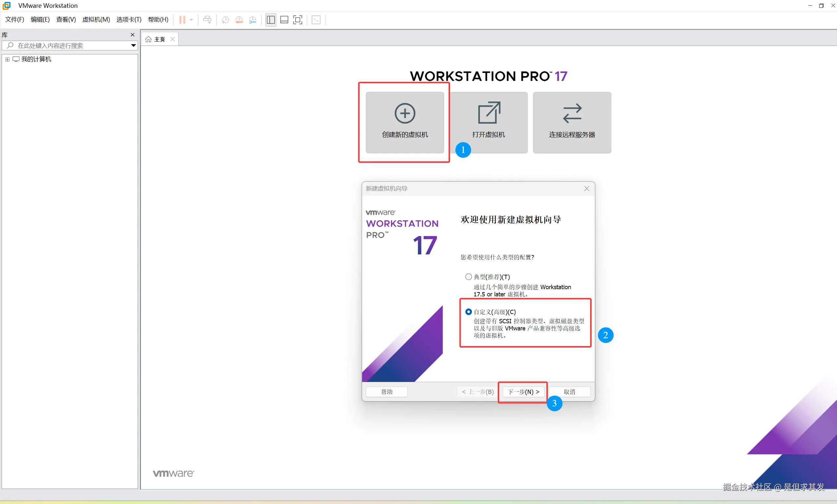Open the snapshot manager
Viewport: 837px width, 504px height.
click(x=252, y=20)
